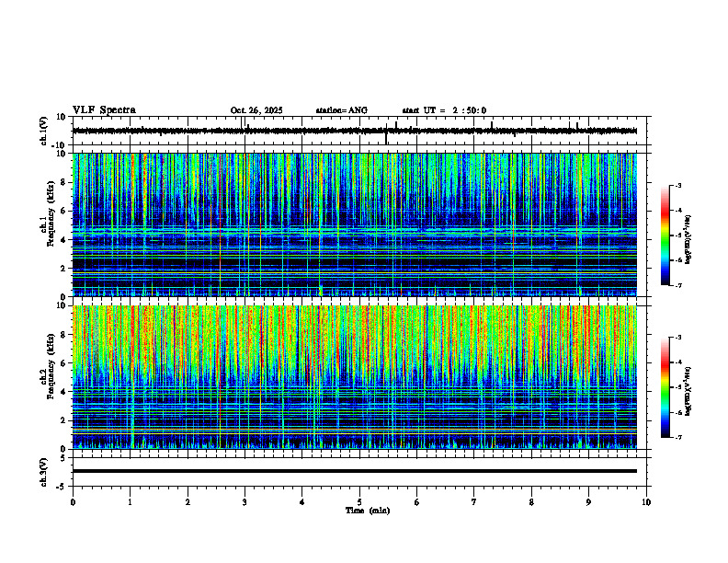This screenshot has width=728, height=563.
Task: Click the "6" kHz tick on ch.2 frequency axis
Action: click(x=64, y=363)
